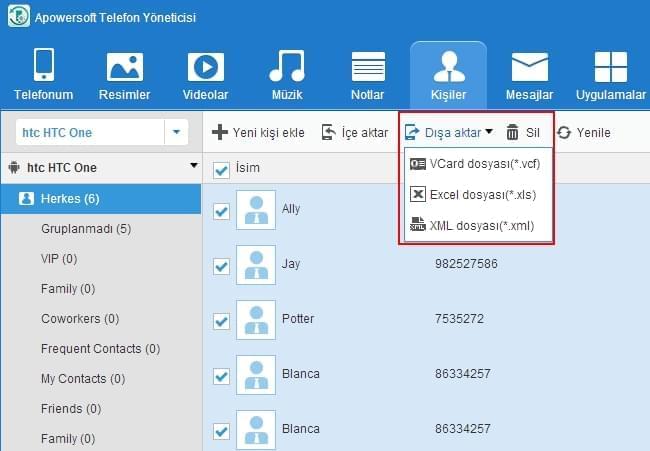This screenshot has height=451, width=650.
Task: Click the Apowersoft app logo icon
Action: point(19,16)
